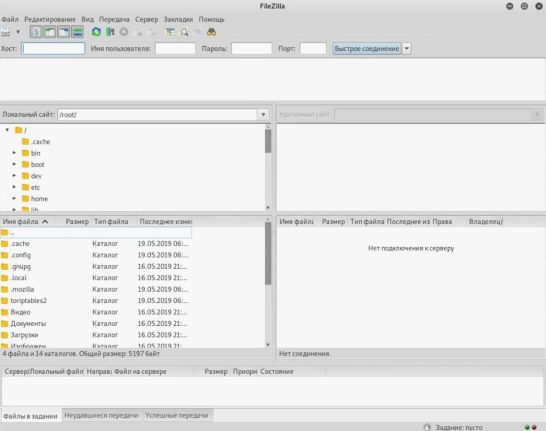Open the Передача menu
Image resolution: width=546 pixels, height=431 pixels.
[114, 19]
